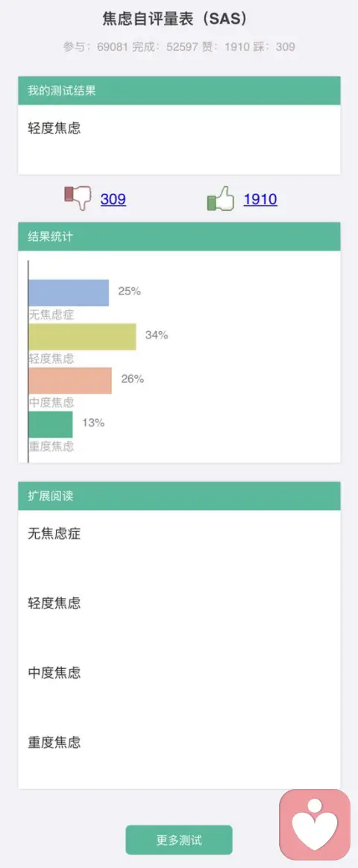358x868 pixels.
Task: Select the blue 无焦虑症 bar
Action: coord(69,293)
